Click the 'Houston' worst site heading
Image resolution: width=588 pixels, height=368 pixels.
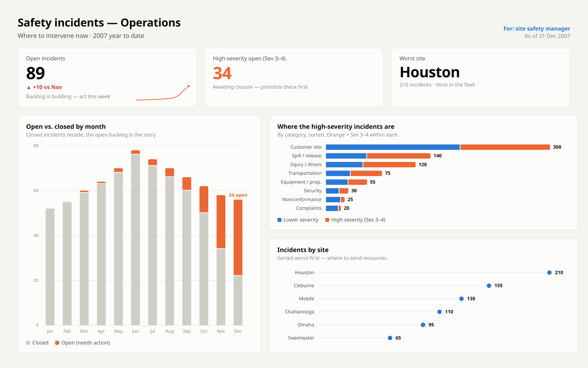[430, 72]
